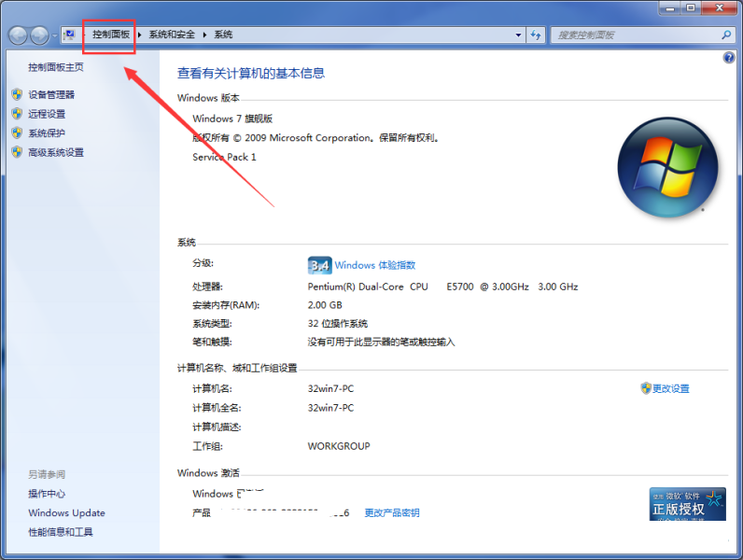Click the 3.4 rating score badge
This screenshot has height=560, width=743.
pos(319,265)
